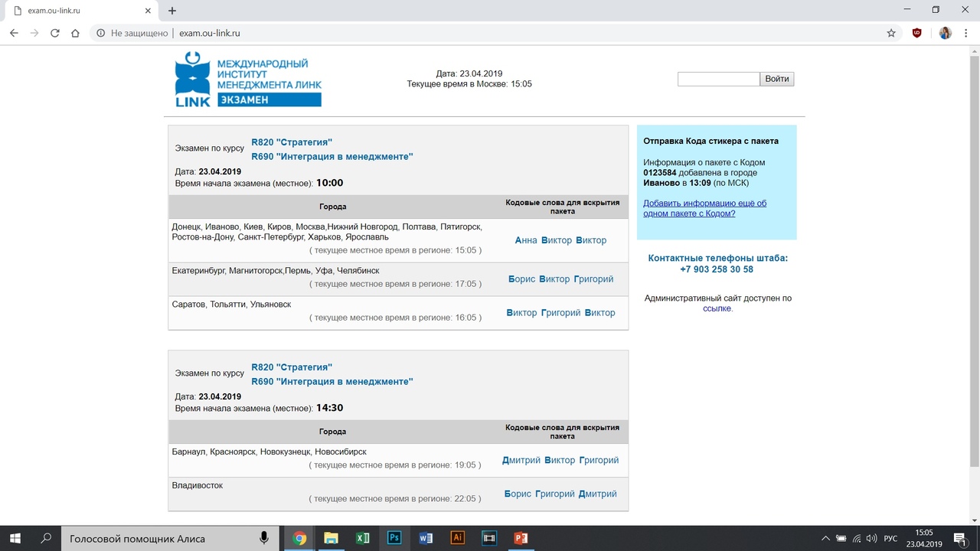Click the add another package code link

tap(704, 208)
